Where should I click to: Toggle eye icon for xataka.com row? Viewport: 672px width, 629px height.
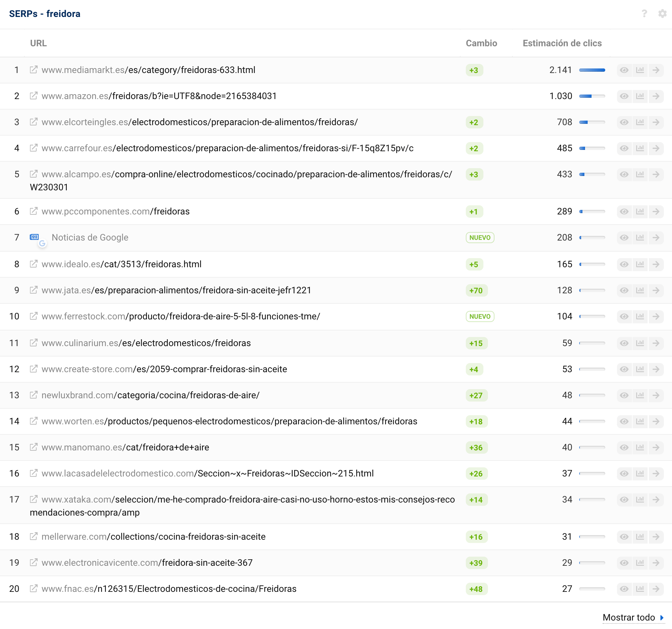[x=624, y=500]
